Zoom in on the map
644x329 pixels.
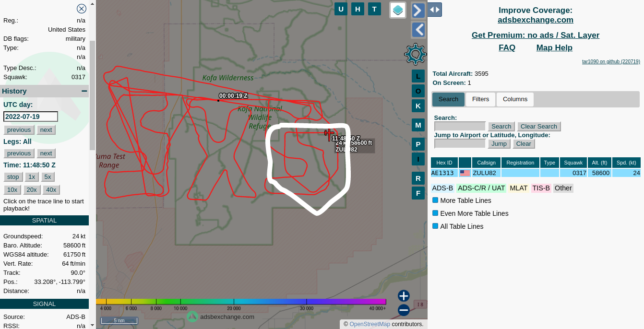[x=404, y=296]
